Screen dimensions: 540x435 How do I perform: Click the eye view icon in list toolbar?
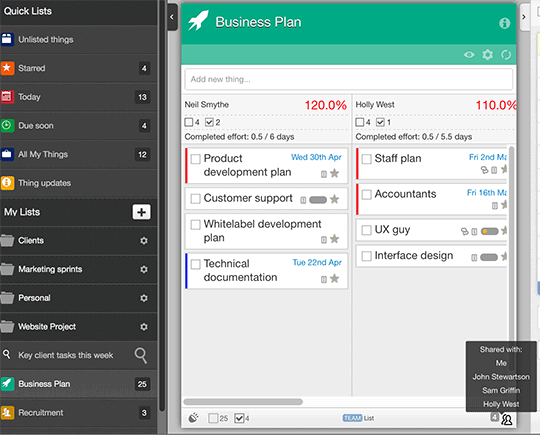[x=469, y=55]
